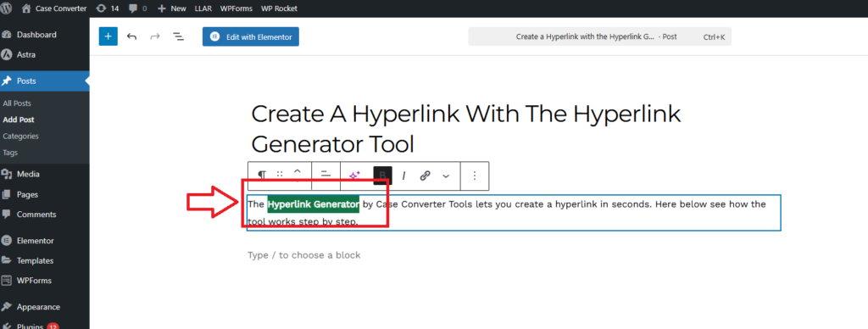Click the blue block inserter plus button

[108, 36]
